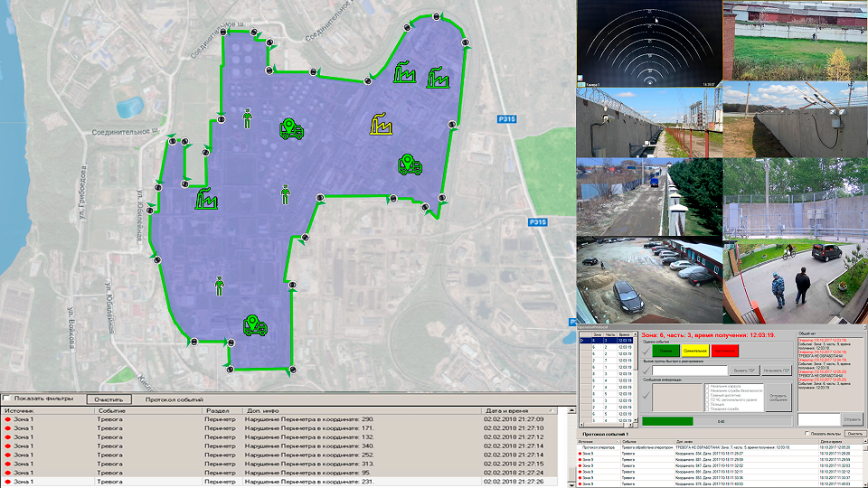Mark event with red rating button
868x488 pixels.
pyautogui.click(x=724, y=351)
